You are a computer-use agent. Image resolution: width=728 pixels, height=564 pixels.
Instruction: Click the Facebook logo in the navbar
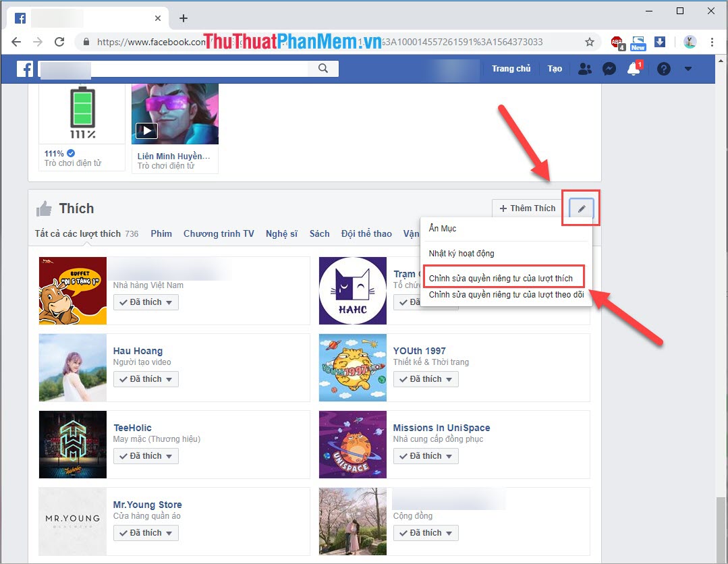click(24, 68)
